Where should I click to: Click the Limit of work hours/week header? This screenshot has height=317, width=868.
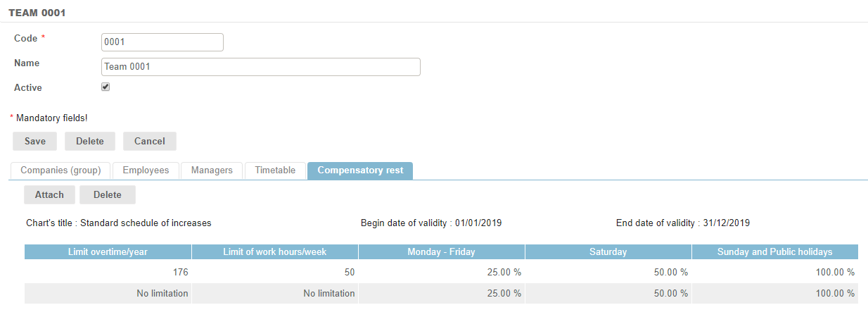pyautogui.click(x=274, y=251)
